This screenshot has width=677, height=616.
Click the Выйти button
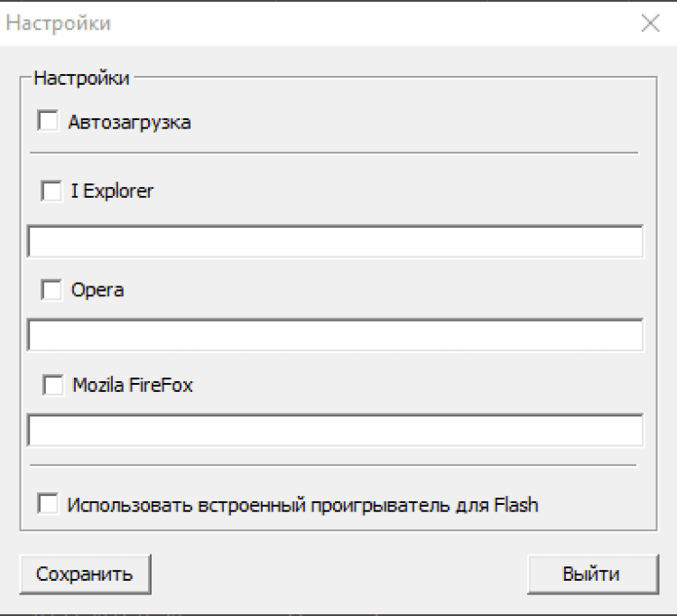590,574
